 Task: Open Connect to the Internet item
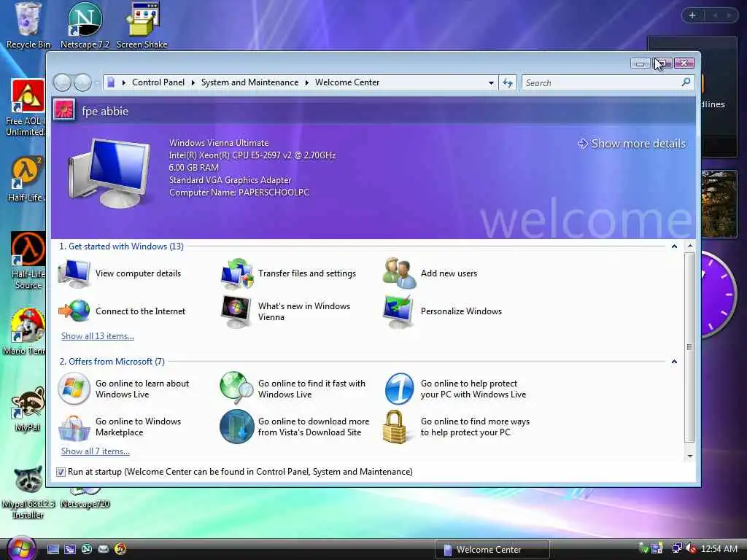tap(122, 311)
